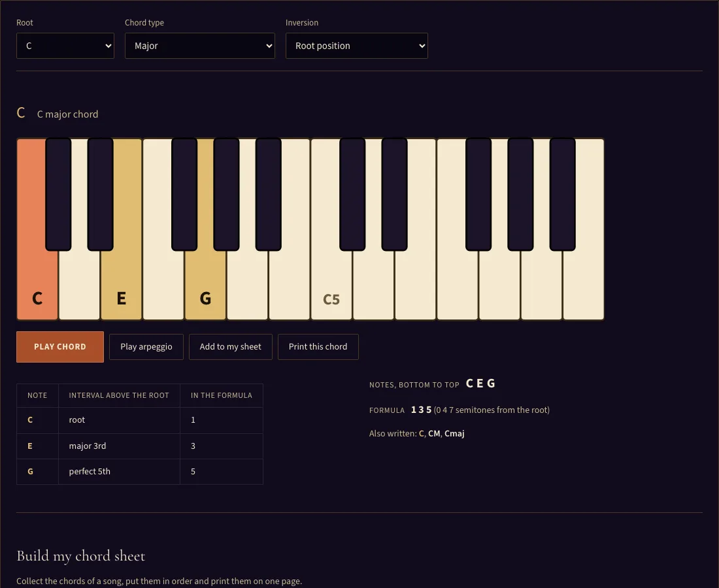Click the 'CM' alternate chord name
The image size is (719, 588).
click(434, 434)
